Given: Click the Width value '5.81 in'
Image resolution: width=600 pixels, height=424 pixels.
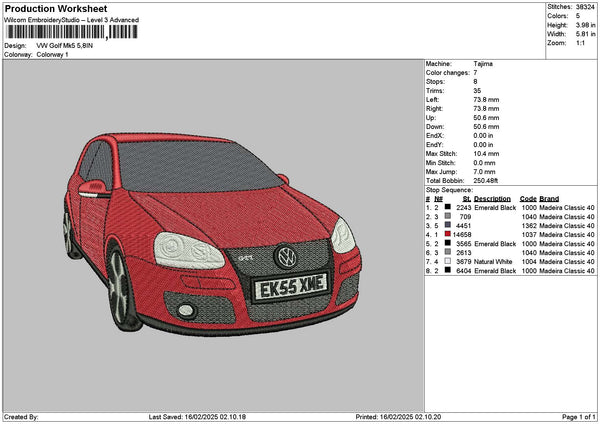Looking at the screenshot, I should coord(585,34).
